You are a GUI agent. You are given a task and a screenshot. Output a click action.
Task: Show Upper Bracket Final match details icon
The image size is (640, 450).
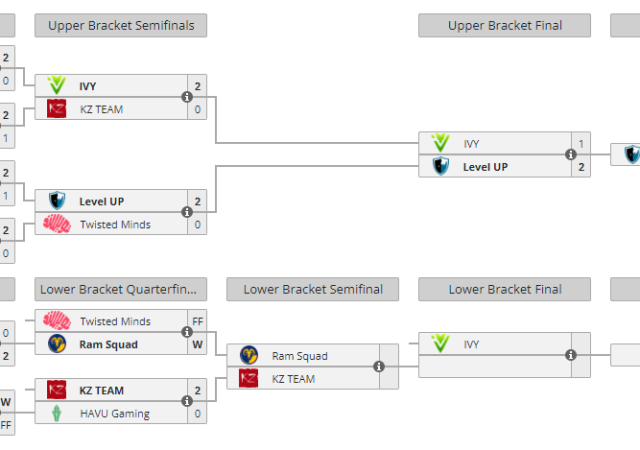point(571,155)
